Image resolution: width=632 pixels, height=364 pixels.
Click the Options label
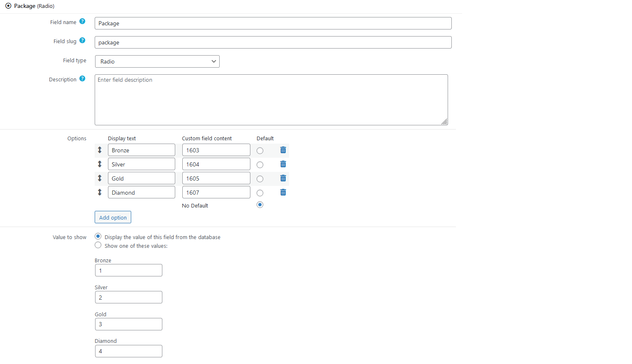click(x=77, y=138)
